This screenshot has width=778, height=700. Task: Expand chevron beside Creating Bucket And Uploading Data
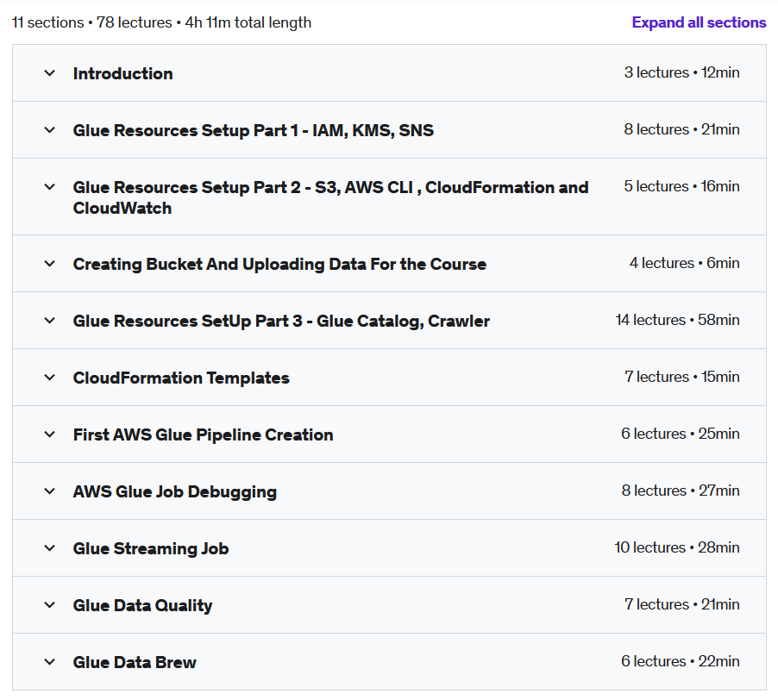click(50, 264)
